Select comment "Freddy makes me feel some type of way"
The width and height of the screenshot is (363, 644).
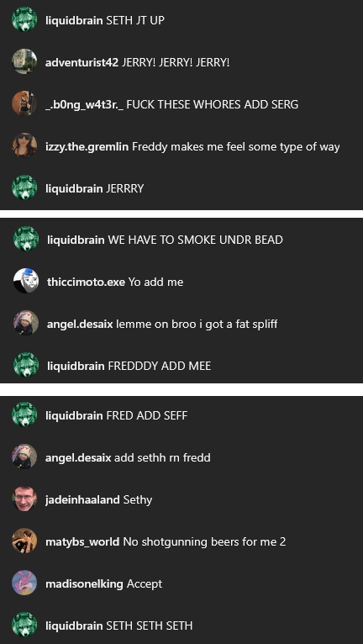pos(236,146)
